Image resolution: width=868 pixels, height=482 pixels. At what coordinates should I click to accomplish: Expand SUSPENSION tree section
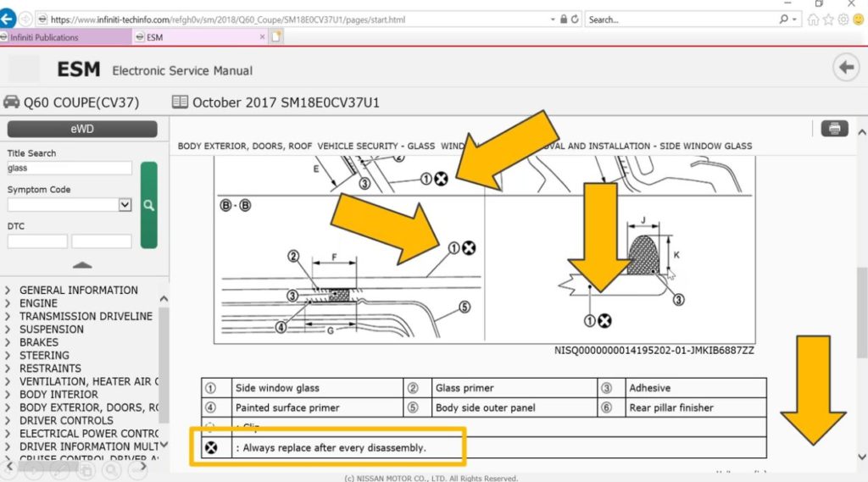click(7, 330)
